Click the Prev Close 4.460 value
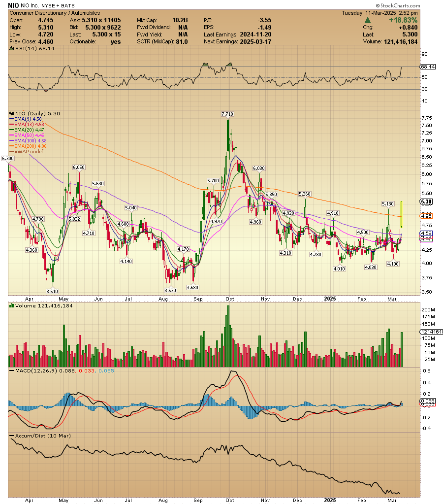 coord(46,41)
